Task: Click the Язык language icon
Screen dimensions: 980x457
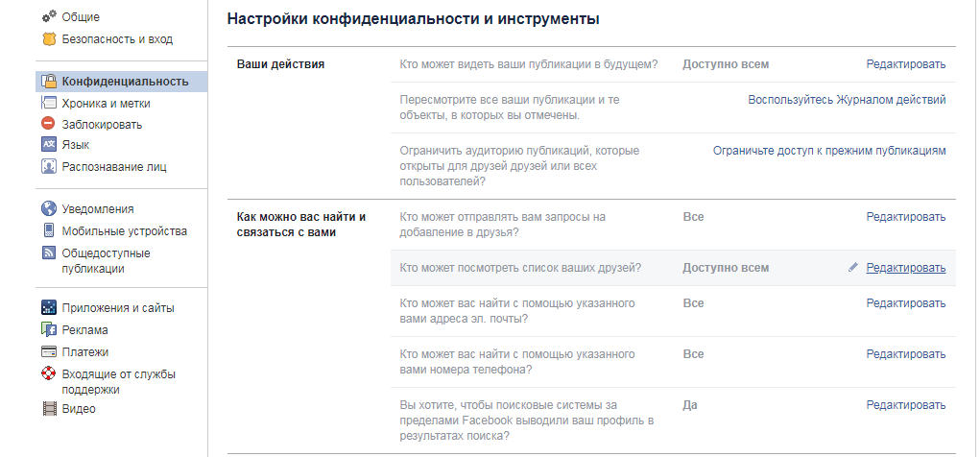Action: pyautogui.click(x=49, y=145)
